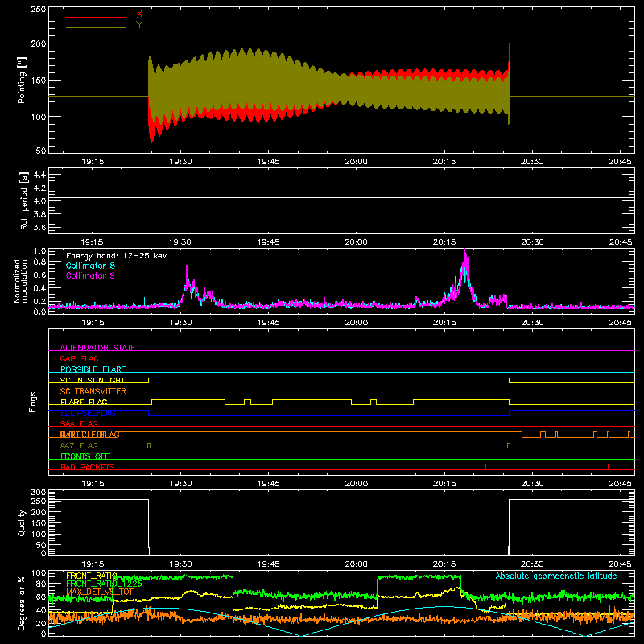The width and height of the screenshot is (644, 644).
Task: Click the 19:30 label under the Roll period plot
Action: coord(180,242)
